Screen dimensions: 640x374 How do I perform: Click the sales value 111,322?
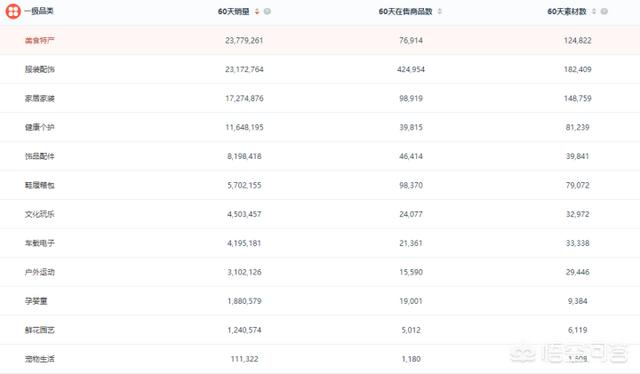pos(244,359)
